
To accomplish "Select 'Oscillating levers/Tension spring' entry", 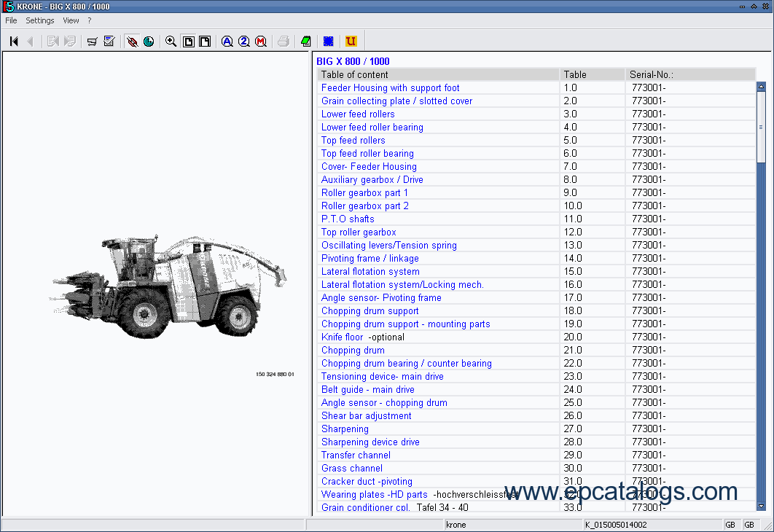I will (x=389, y=246).
